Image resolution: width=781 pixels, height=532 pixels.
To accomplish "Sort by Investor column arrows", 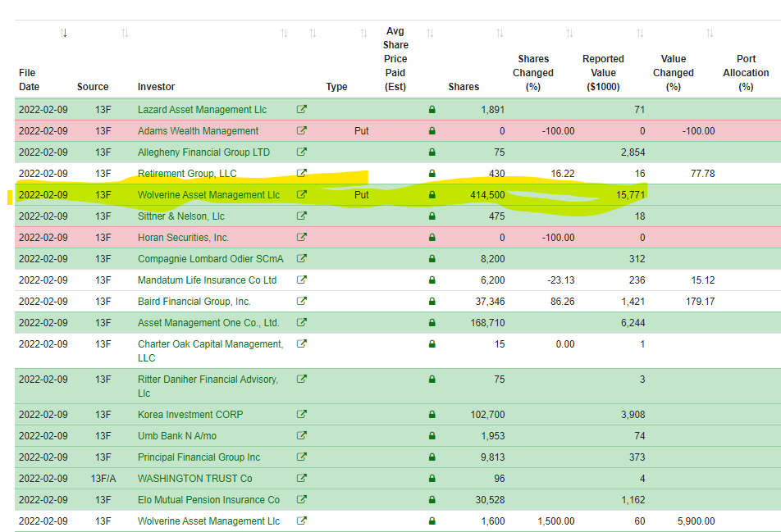I will (x=284, y=33).
